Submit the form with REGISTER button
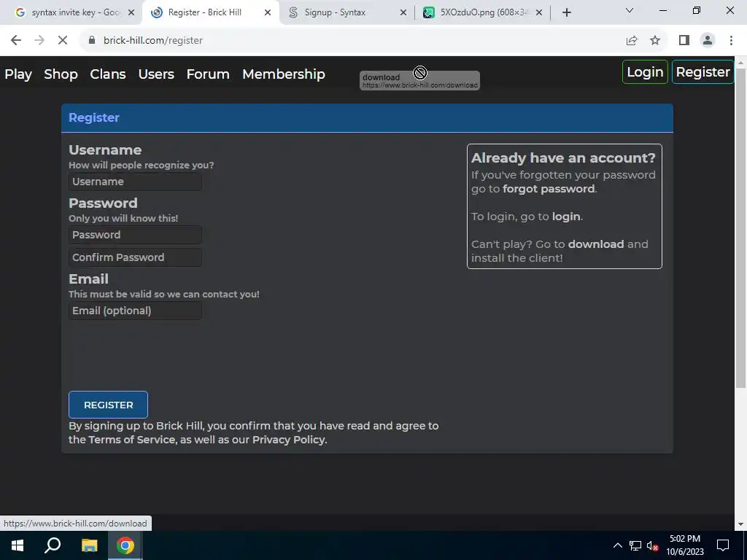The width and height of the screenshot is (747, 560). click(108, 405)
